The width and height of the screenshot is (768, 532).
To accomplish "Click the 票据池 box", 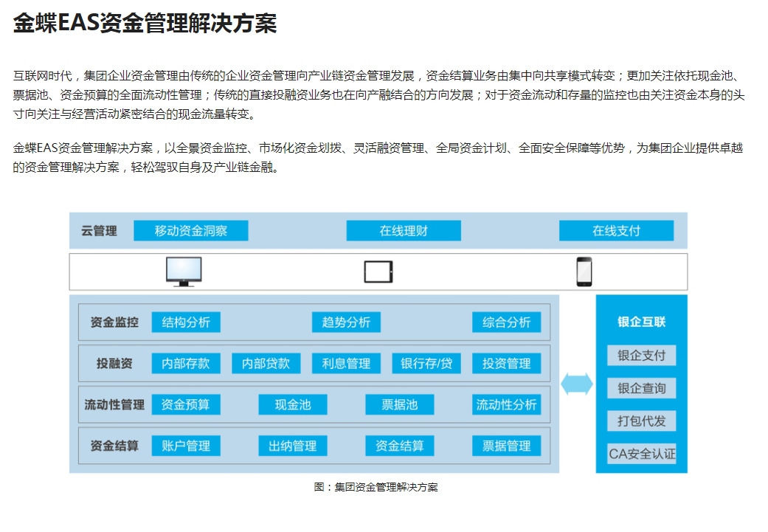I will (x=399, y=404).
